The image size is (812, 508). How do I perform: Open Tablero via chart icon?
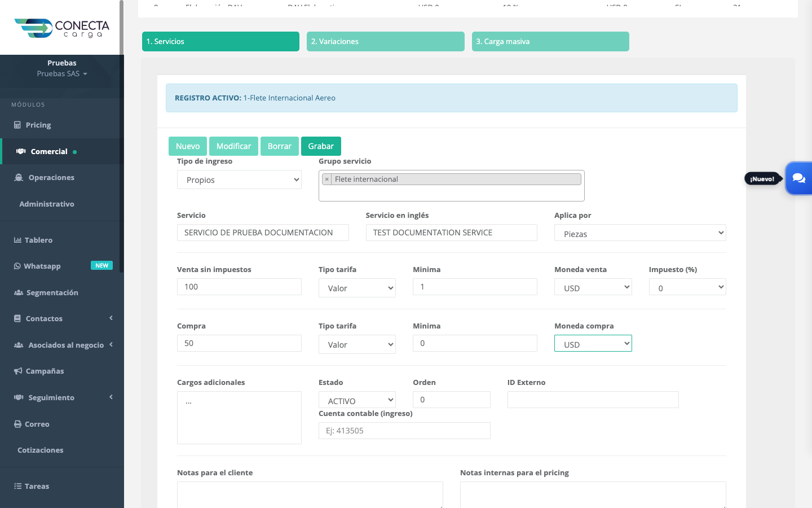[x=17, y=240]
